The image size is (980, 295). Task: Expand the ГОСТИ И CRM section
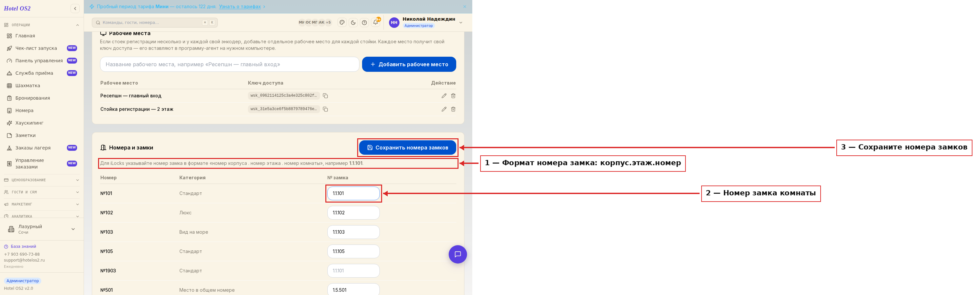tap(42, 192)
